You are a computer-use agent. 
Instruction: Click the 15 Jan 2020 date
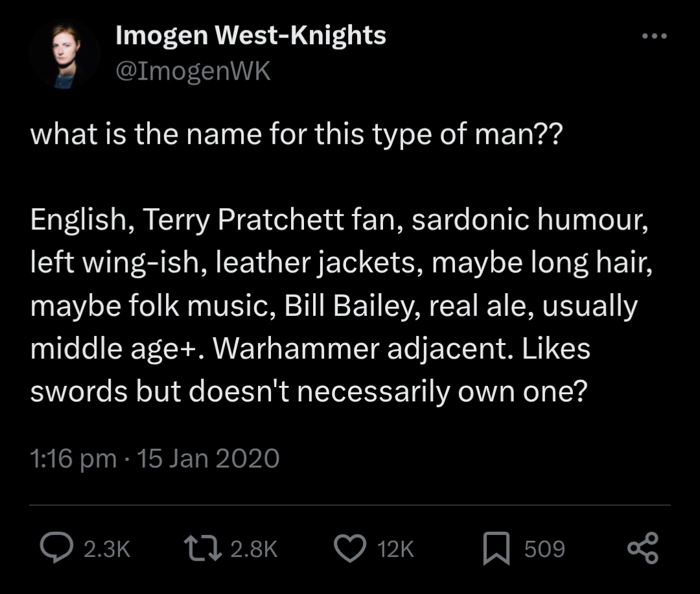click(209, 458)
